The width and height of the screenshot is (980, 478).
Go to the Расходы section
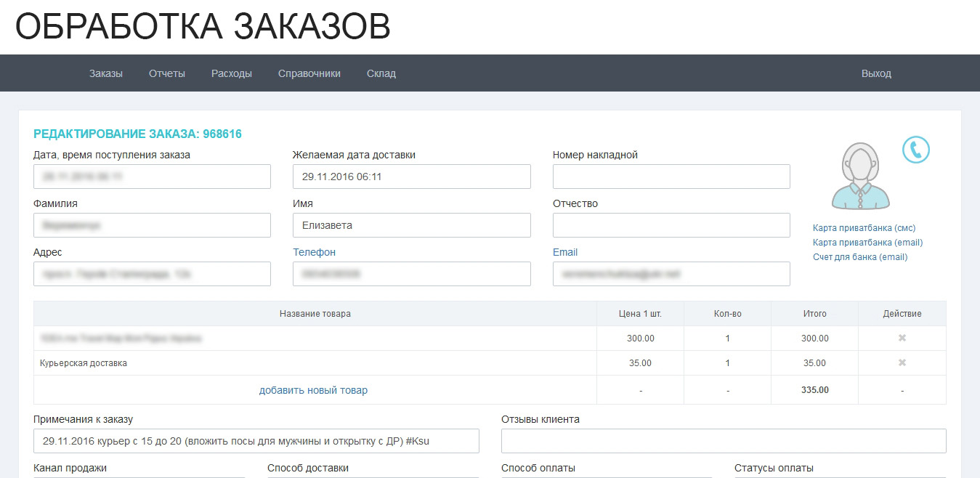[x=232, y=73]
